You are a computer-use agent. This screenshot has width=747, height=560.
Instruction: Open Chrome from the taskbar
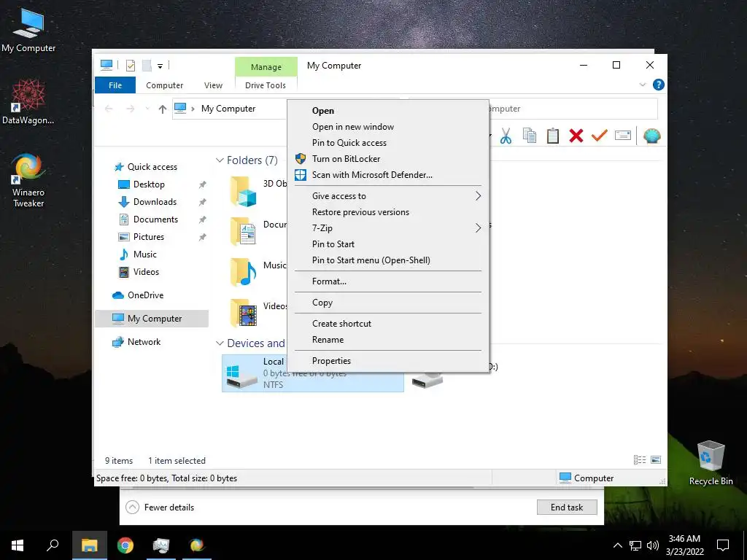coord(125,545)
